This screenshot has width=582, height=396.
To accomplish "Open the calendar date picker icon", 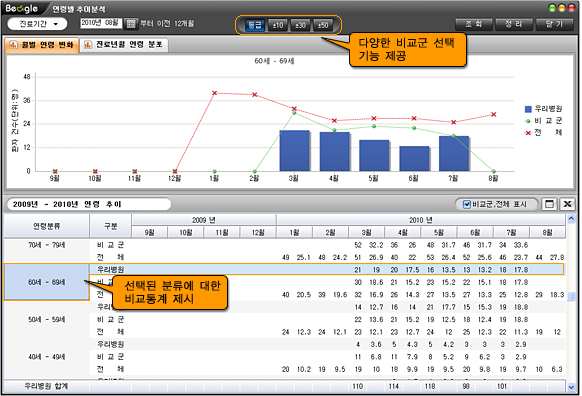I will [x=131, y=24].
